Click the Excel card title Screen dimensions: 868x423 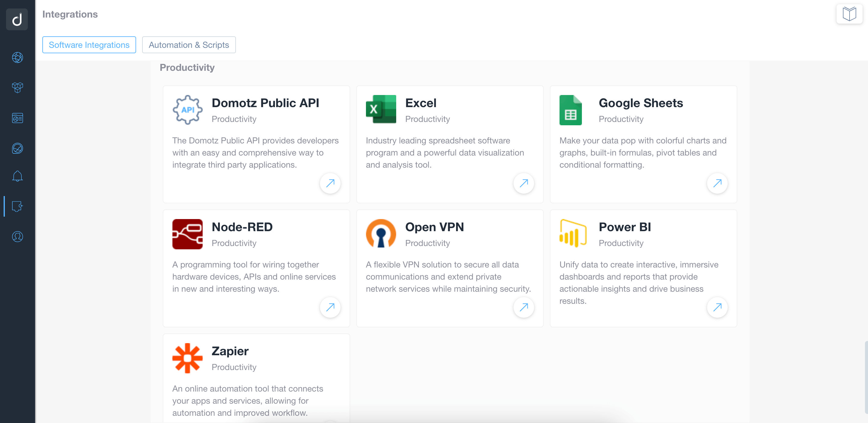pyautogui.click(x=420, y=103)
